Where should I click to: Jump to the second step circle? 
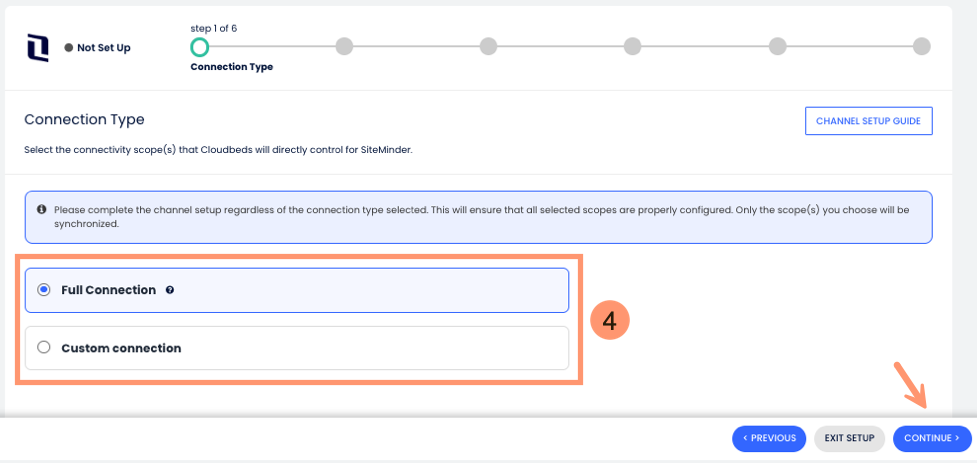click(344, 46)
